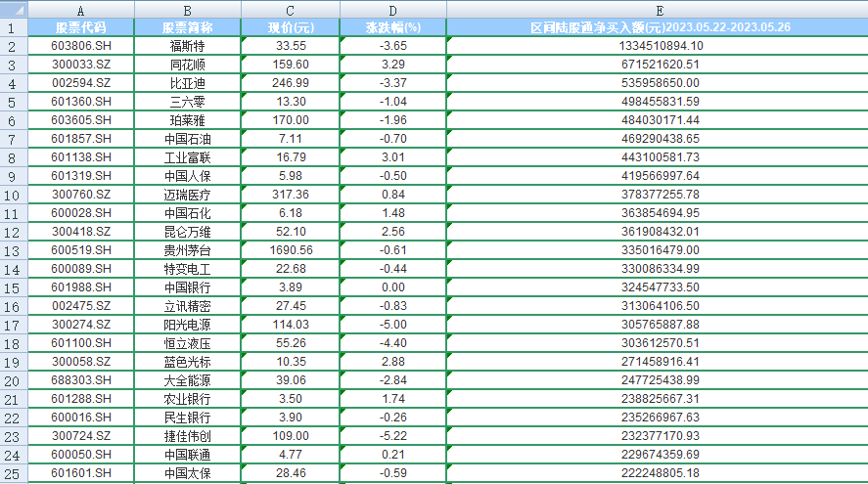This screenshot has height=484, width=868.
Task: Click the price cell 317.36
Action: click(x=291, y=195)
